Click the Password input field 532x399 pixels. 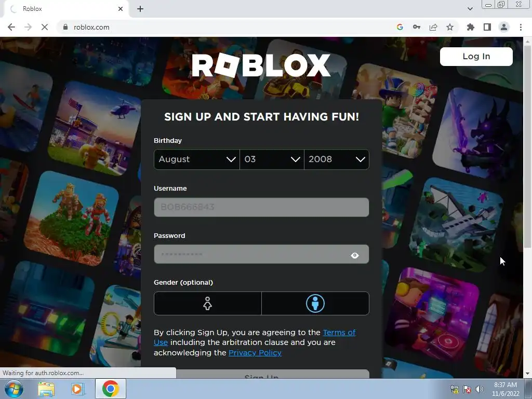point(261,254)
